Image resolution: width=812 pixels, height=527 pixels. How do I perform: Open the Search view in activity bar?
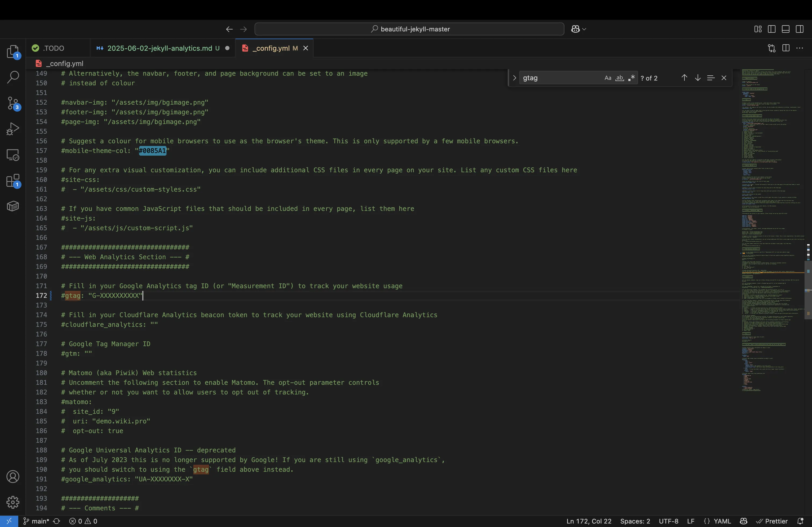[x=13, y=77]
